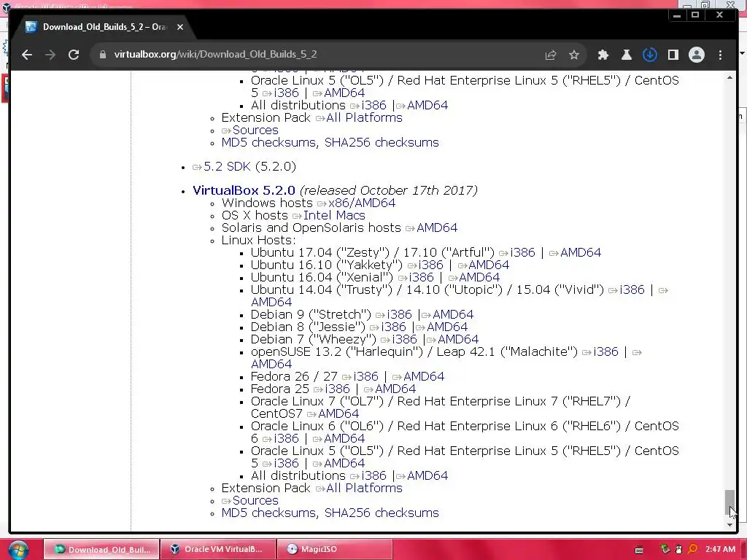
Task: Download Debian 7 Wheezy AMD64 package
Action: pos(458,339)
